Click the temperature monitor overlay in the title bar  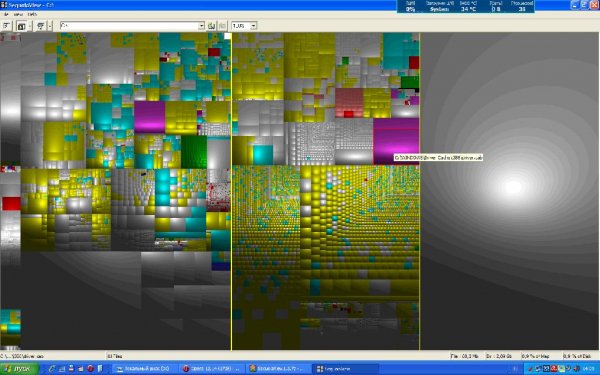466,6
